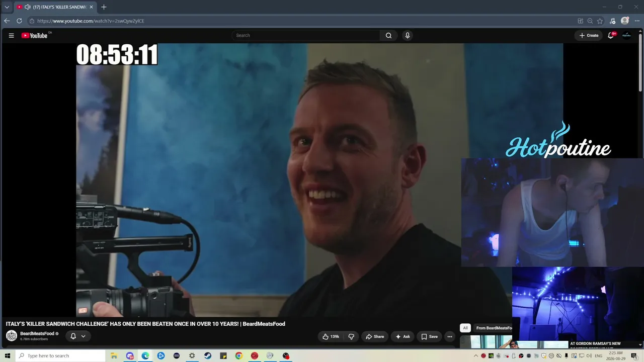
Task: Dislike the video with thumbs-down button
Action: 351,336
